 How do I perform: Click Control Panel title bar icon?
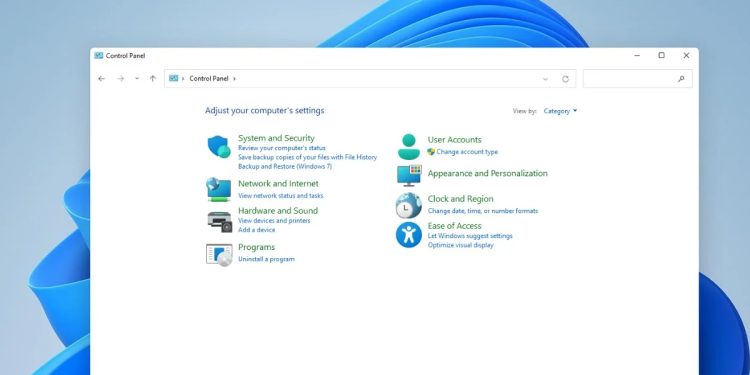click(99, 55)
